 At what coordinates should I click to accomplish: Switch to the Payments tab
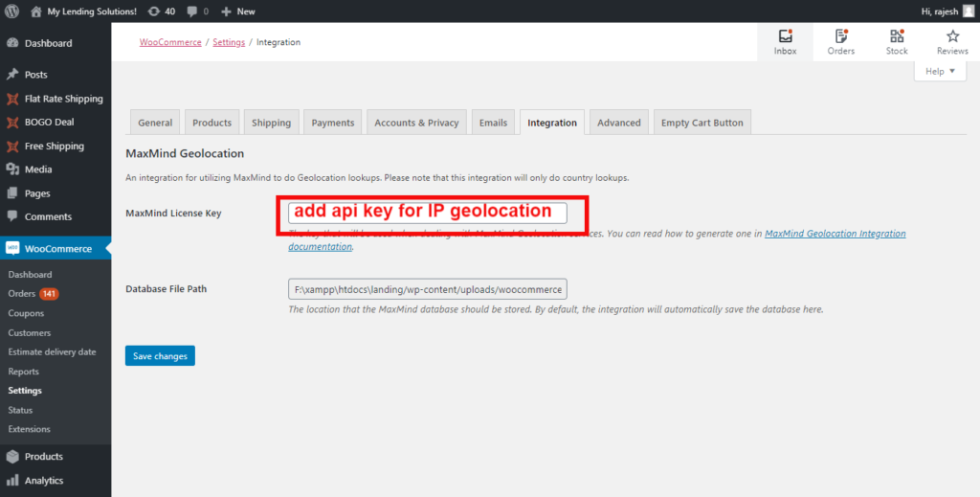coord(332,123)
